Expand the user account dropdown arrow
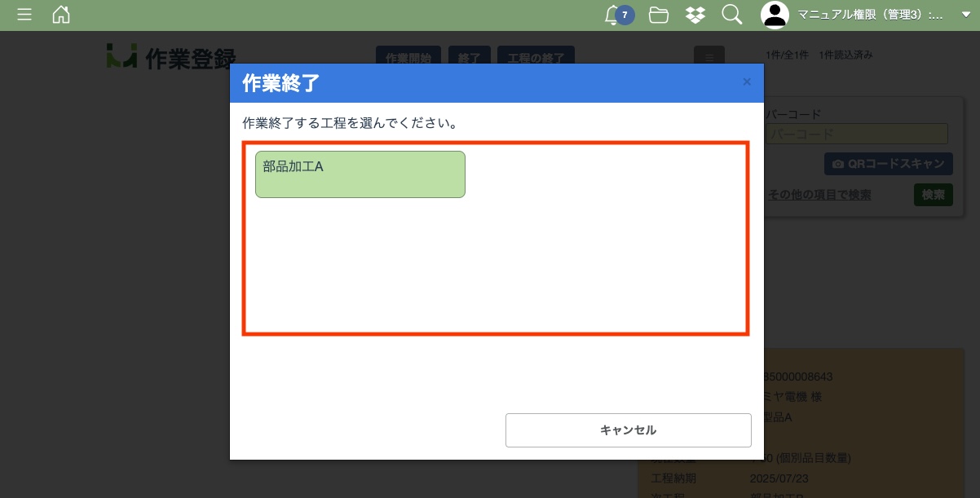980x498 pixels. [966, 15]
